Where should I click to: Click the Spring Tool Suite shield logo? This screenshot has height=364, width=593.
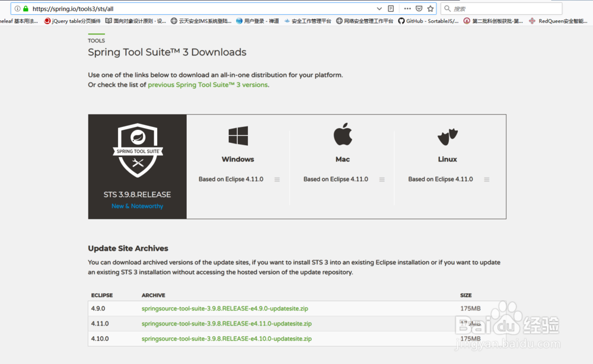tap(138, 150)
